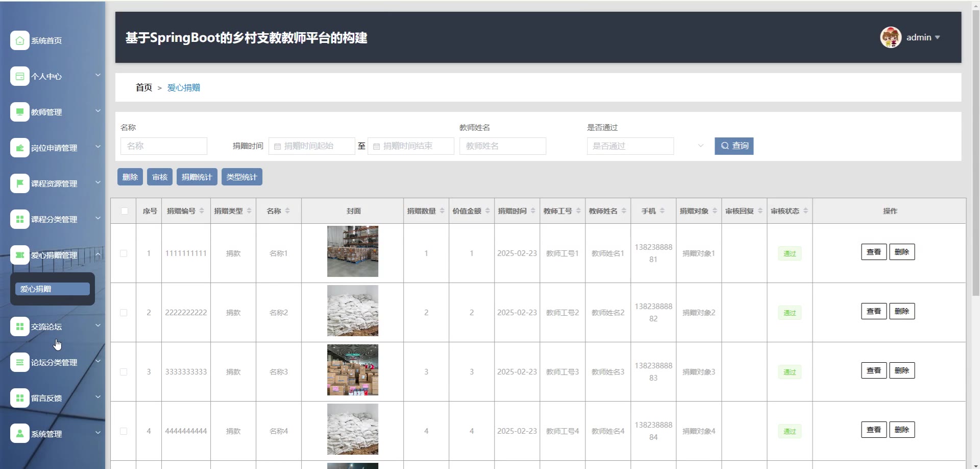Click the admin avatar image
The width and height of the screenshot is (980, 469).
point(890,37)
